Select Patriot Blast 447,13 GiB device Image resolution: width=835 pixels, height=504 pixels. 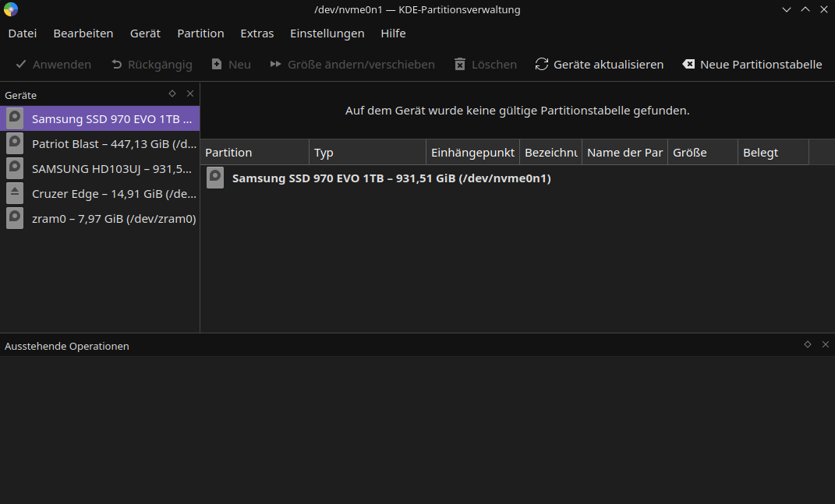coord(100,143)
